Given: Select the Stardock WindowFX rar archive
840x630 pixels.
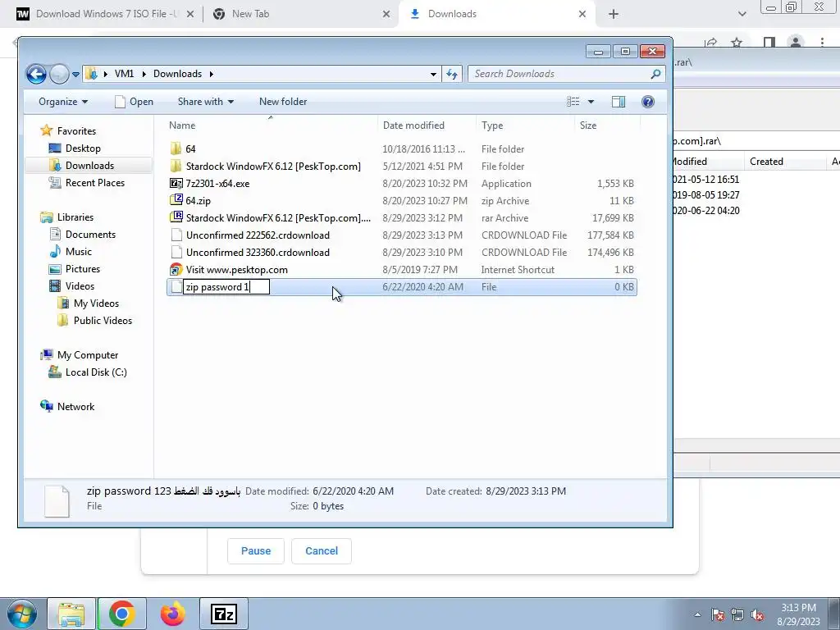Looking at the screenshot, I should point(278,218).
